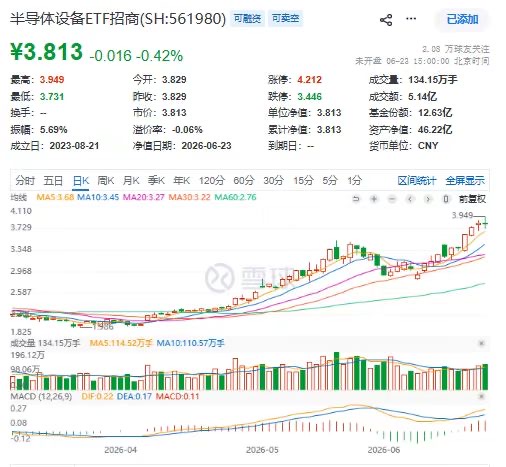Click the 成交额 value 5.14亿

pos(423,97)
